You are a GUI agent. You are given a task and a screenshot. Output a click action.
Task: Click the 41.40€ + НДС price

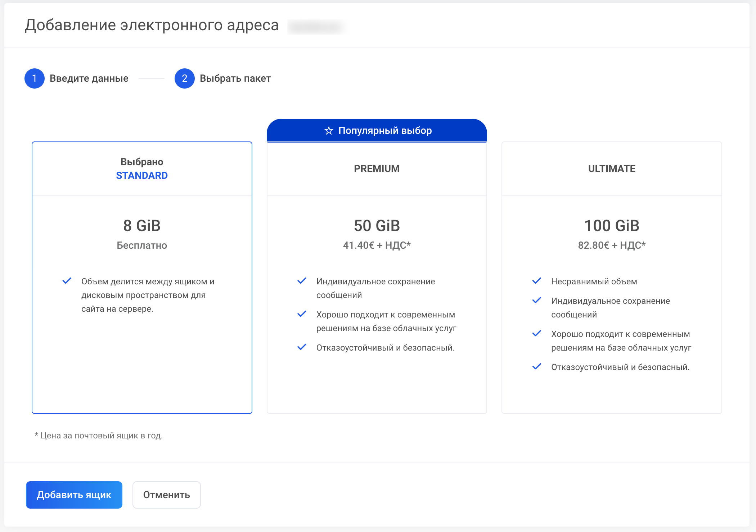click(x=377, y=245)
